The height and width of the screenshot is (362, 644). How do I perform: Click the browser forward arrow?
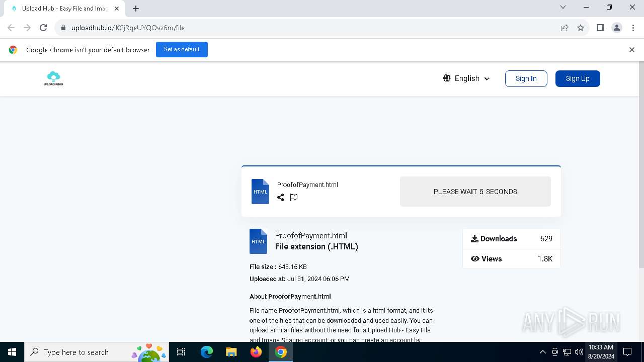27,28
